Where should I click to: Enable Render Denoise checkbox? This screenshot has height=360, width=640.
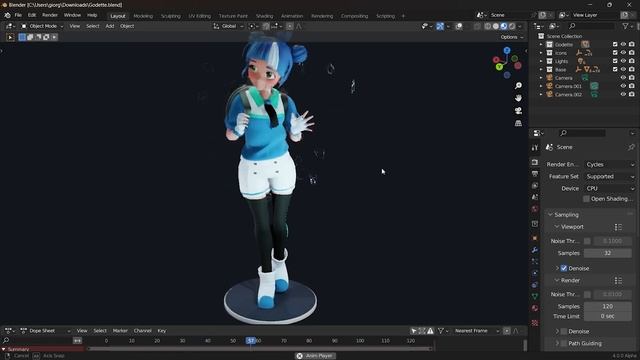coord(564,331)
